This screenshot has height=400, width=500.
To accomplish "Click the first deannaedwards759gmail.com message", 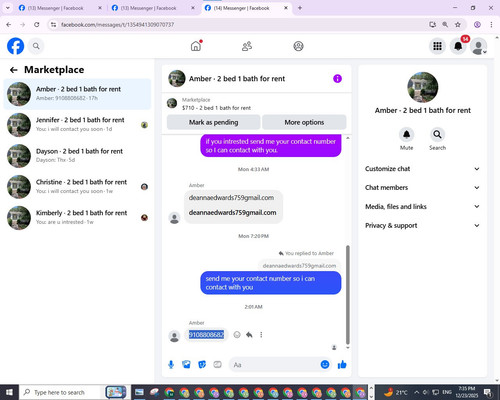I will [232, 198].
